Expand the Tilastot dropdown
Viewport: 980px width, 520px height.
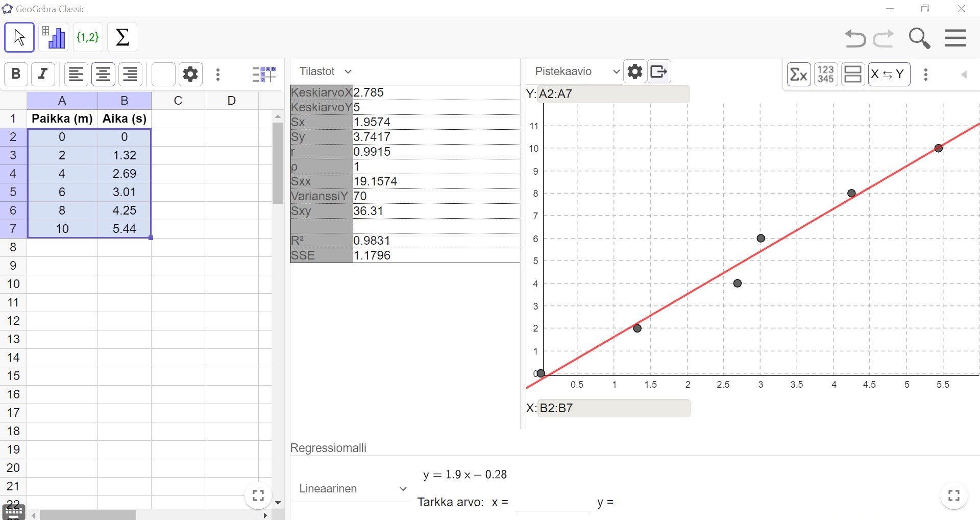coord(326,72)
